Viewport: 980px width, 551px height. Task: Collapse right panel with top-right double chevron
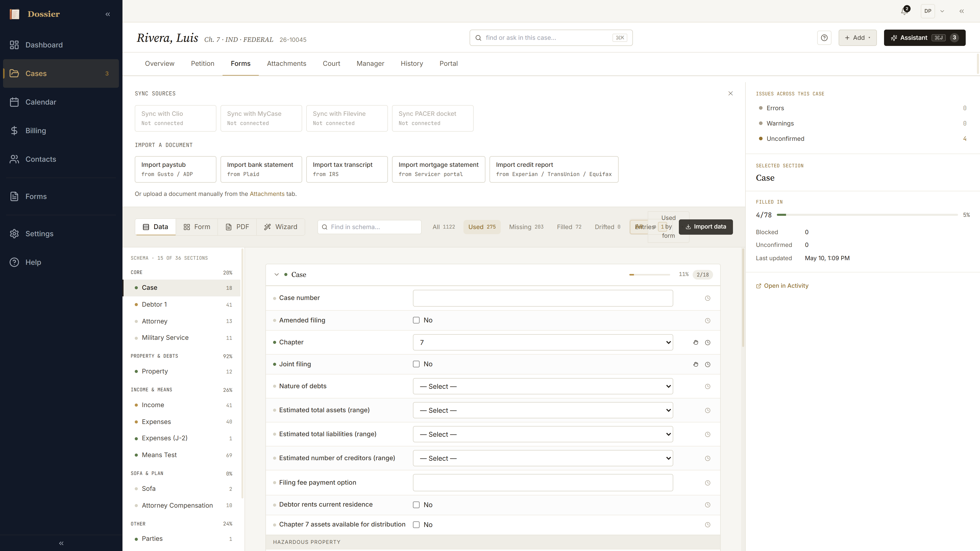[961, 11]
